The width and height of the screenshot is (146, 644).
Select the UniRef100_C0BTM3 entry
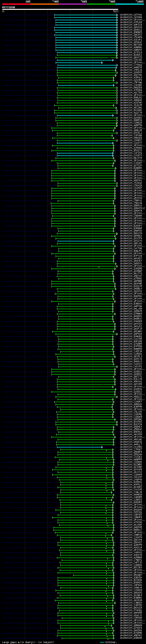[x=131, y=605]
